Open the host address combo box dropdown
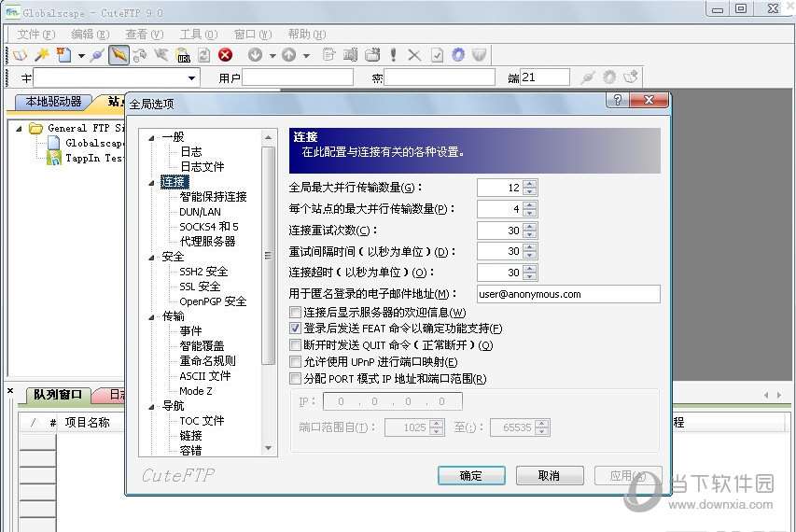This screenshot has height=532, width=796. (191, 77)
